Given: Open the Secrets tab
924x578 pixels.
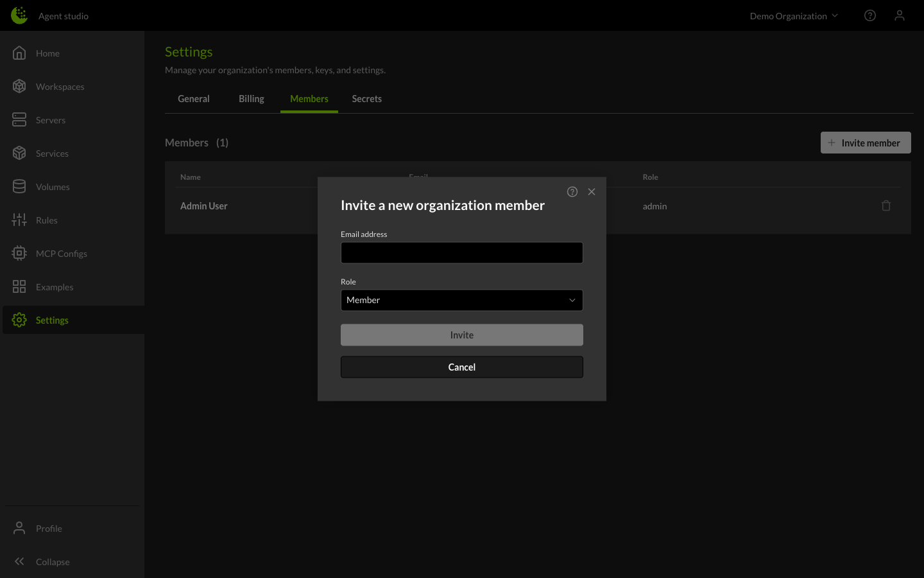Looking at the screenshot, I should (366, 98).
